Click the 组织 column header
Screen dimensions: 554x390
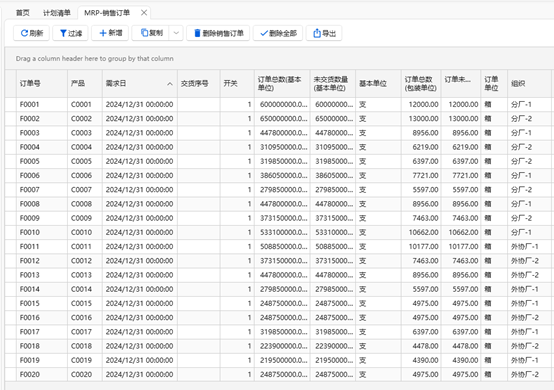pyautogui.click(x=529, y=84)
